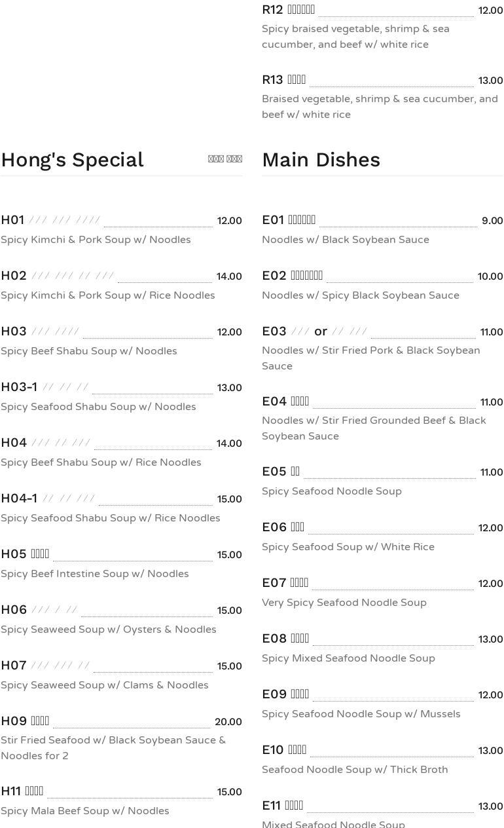The image size is (504, 828).
Task: Click the H11 Spicy Mala Beef Soup description
Action: click(x=84, y=811)
